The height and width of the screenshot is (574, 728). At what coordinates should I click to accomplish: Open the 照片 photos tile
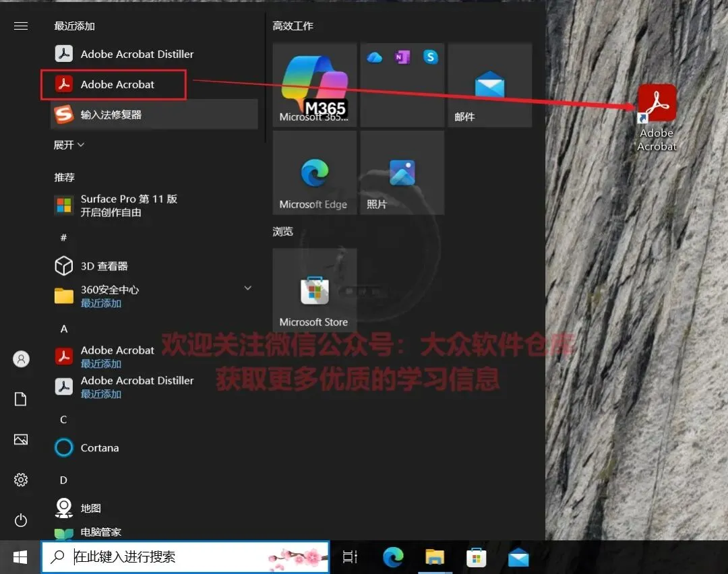[402, 172]
